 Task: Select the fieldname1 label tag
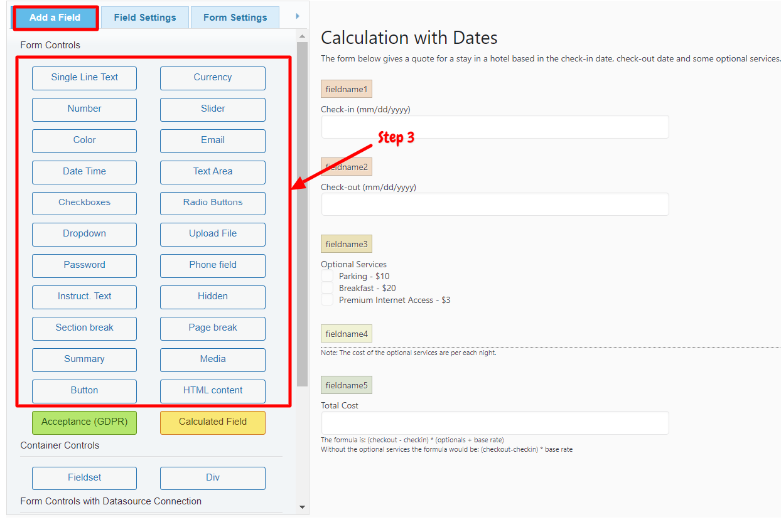coord(347,89)
